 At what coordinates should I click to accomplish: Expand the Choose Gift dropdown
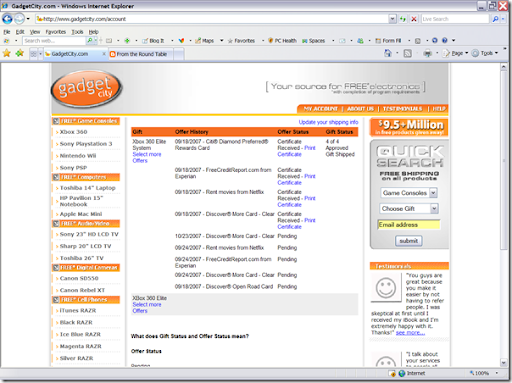tap(434, 209)
